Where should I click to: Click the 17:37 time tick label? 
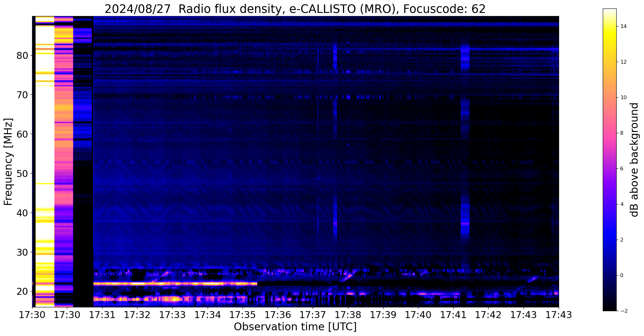(313, 315)
